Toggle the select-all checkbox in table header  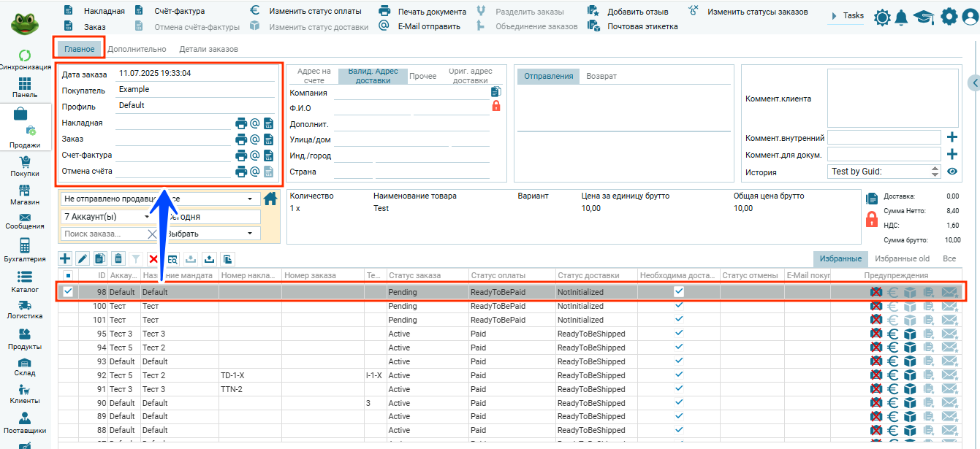click(68, 275)
